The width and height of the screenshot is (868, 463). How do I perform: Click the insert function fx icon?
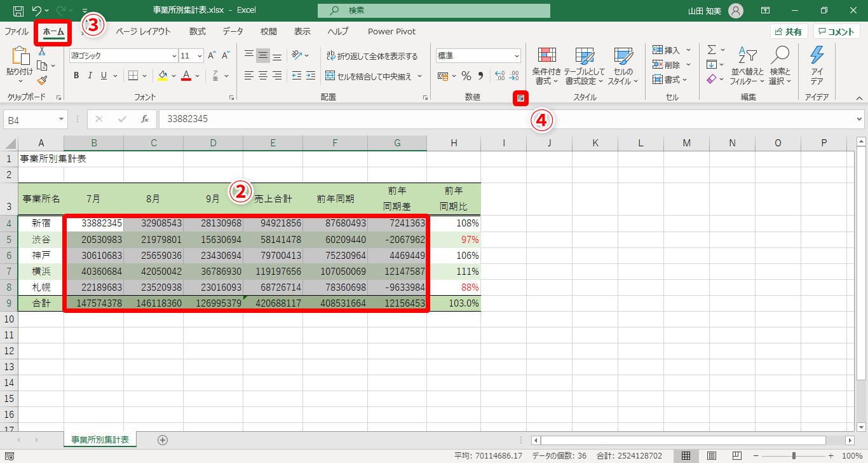(x=145, y=119)
